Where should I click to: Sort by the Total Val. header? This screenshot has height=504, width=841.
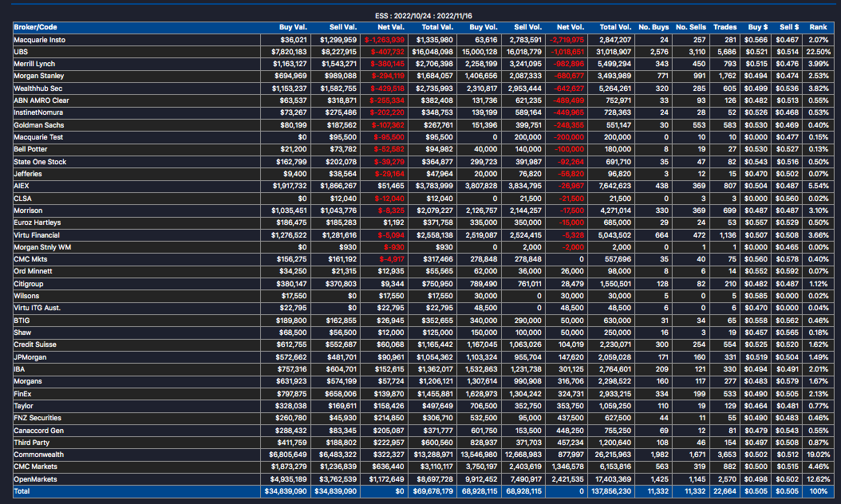click(x=437, y=27)
